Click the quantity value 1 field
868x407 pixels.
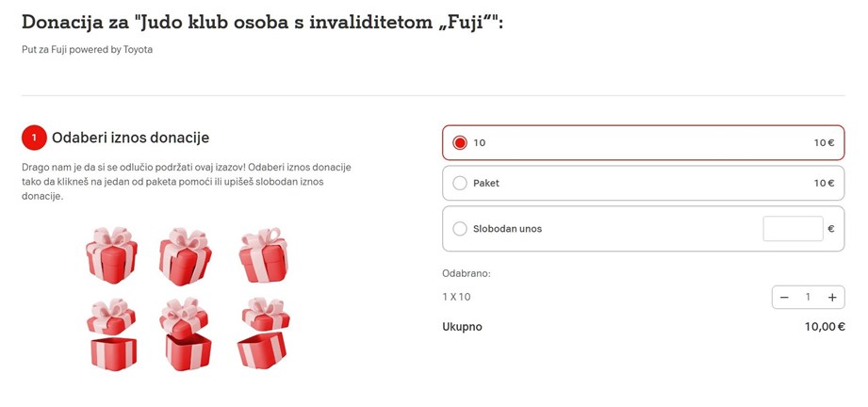[x=808, y=298]
